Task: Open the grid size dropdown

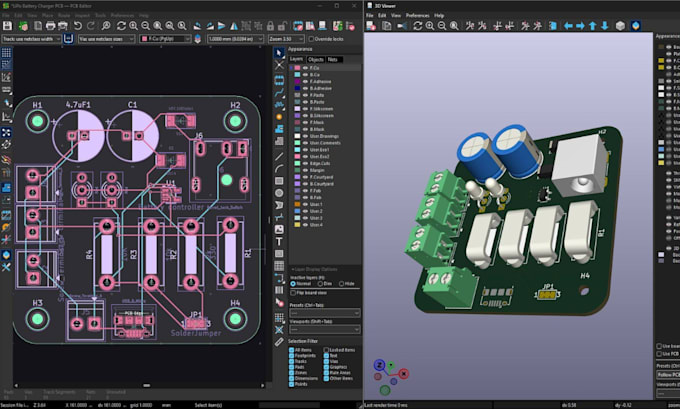Action: click(235, 39)
